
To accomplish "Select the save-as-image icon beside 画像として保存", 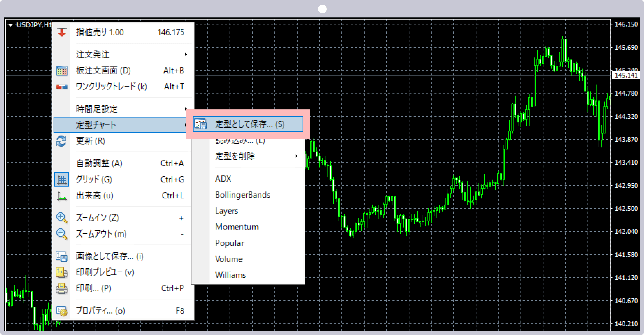I will click(x=62, y=256).
